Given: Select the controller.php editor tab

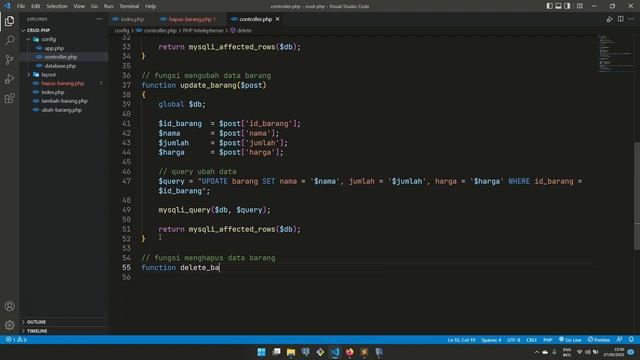Looking at the screenshot, I should tap(255, 19).
